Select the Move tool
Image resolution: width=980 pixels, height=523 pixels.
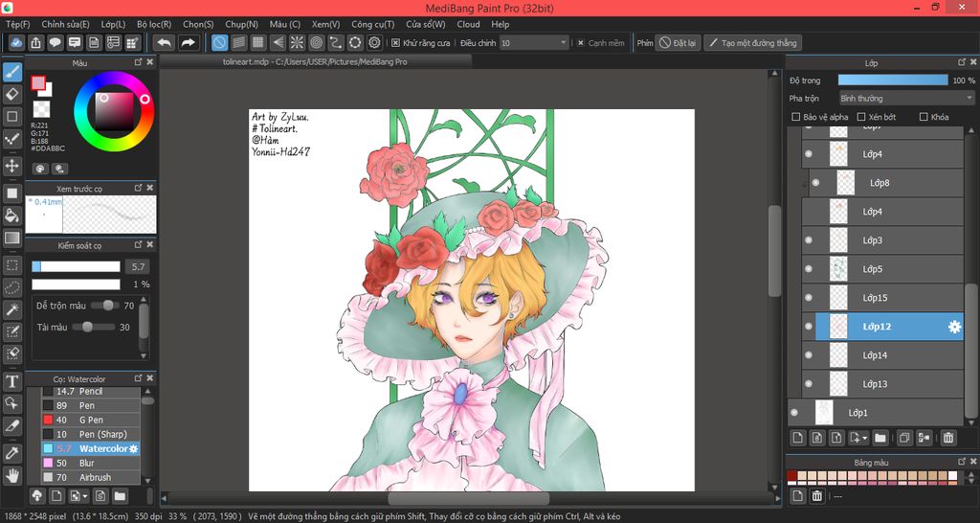pos(11,166)
